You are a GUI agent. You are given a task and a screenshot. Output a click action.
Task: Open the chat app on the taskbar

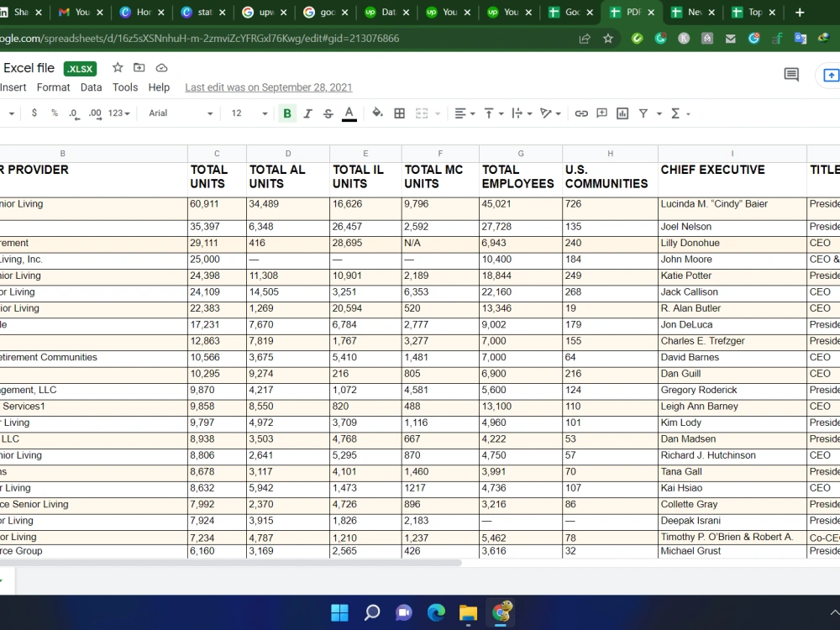(x=404, y=612)
